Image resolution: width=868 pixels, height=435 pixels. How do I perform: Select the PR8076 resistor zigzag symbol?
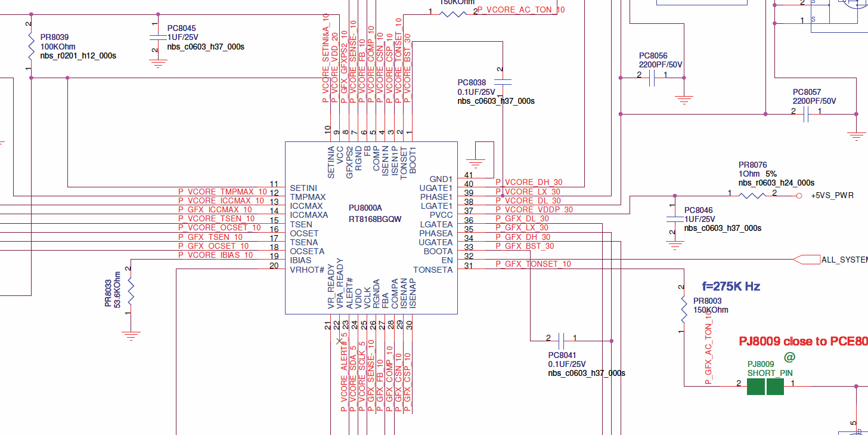tap(752, 195)
